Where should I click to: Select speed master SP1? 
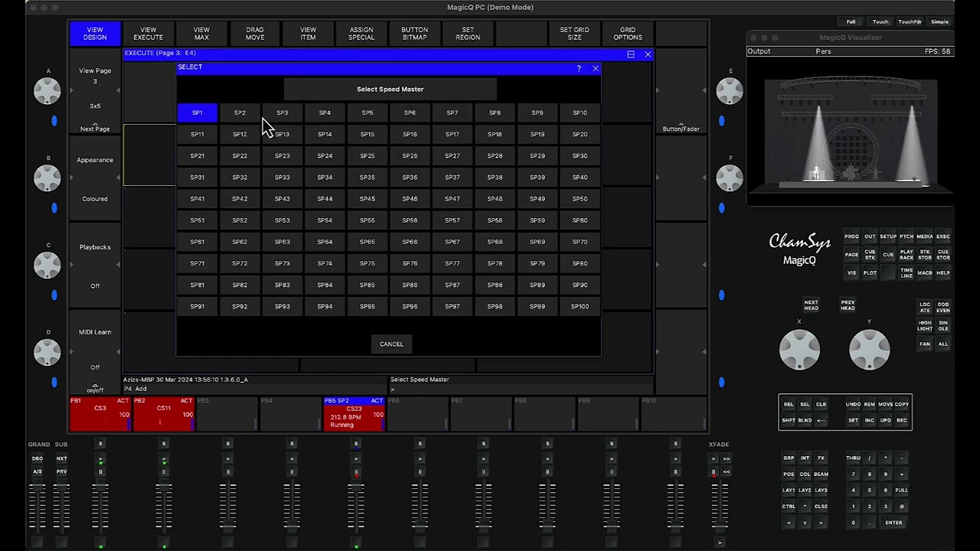197,112
